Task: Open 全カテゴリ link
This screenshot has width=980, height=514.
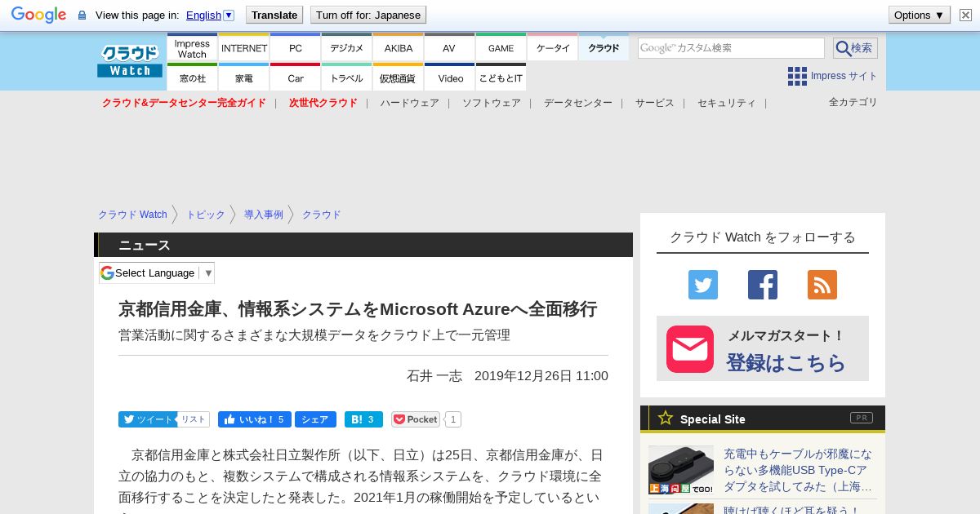Action: 853,102
